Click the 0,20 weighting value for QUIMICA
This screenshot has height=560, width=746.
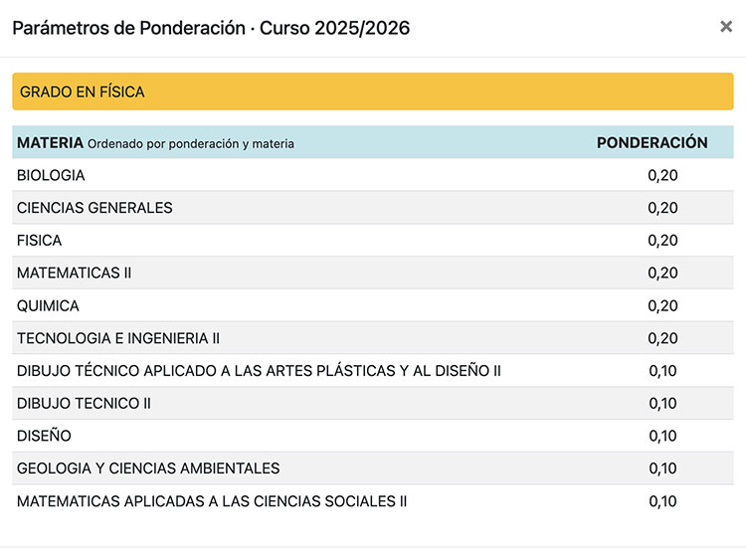tap(662, 305)
